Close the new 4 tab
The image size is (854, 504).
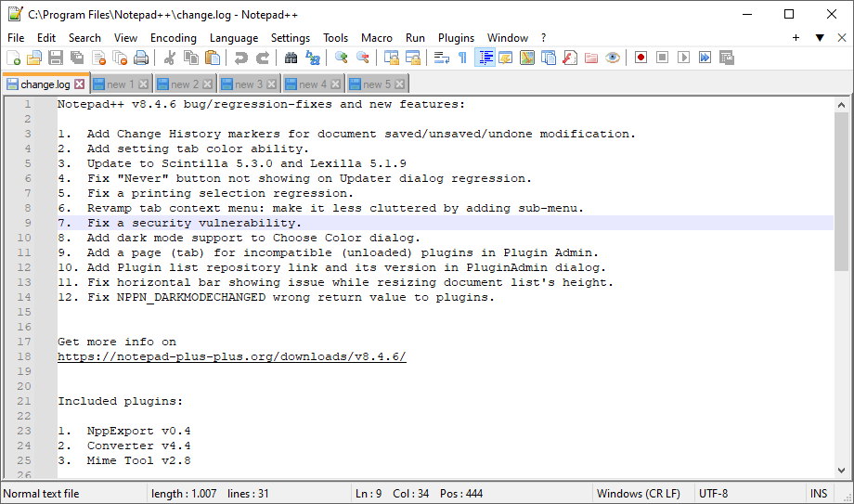coord(335,84)
